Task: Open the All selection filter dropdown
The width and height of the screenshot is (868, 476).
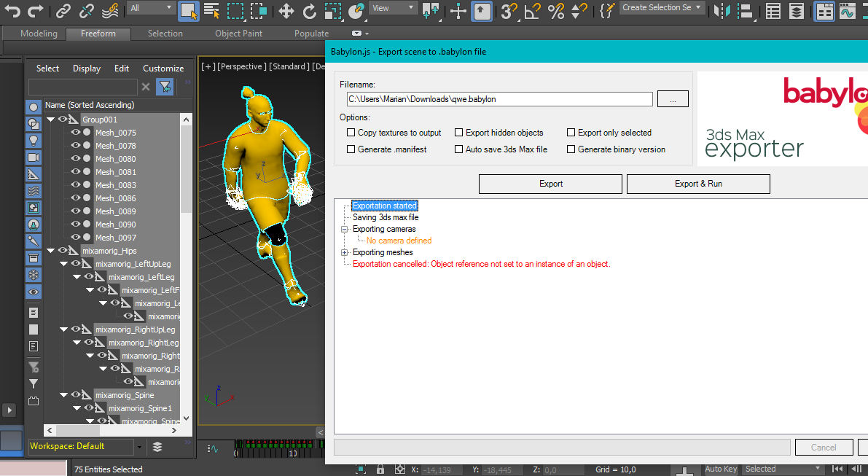Action: point(151,8)
